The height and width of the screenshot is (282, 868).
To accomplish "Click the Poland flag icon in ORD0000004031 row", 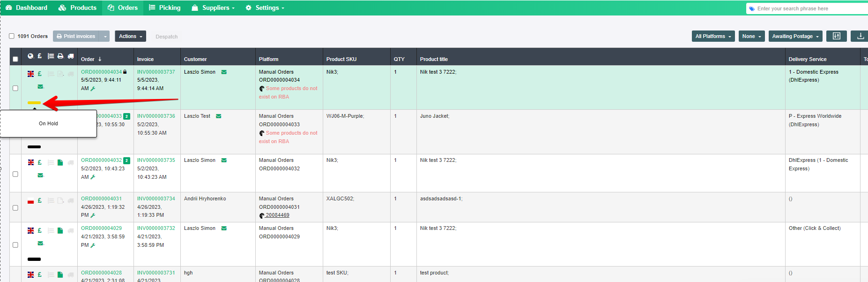I will 30,201.
